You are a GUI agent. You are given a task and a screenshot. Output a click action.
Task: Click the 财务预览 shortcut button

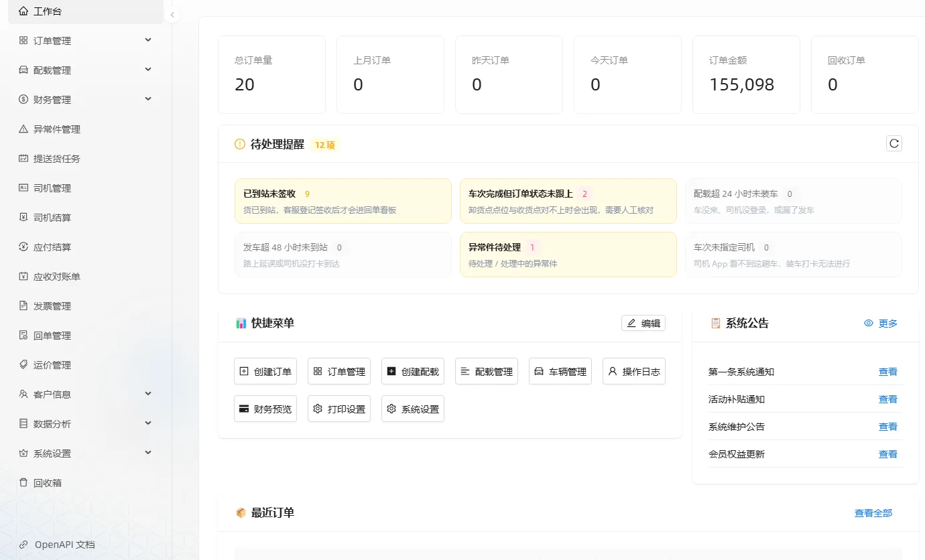265,409
